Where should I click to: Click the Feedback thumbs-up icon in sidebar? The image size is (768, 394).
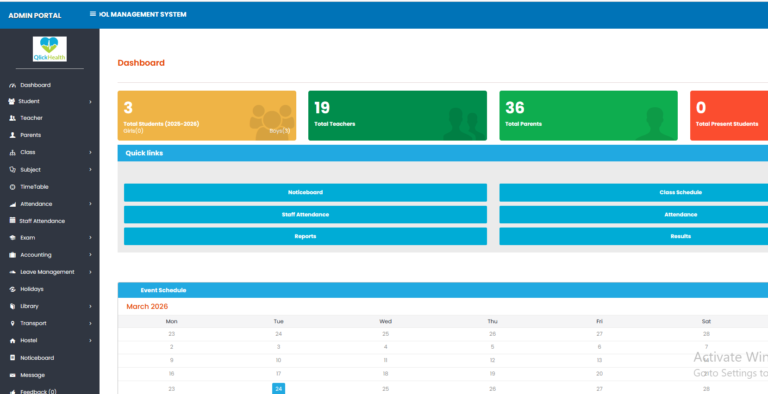[13, 392]
